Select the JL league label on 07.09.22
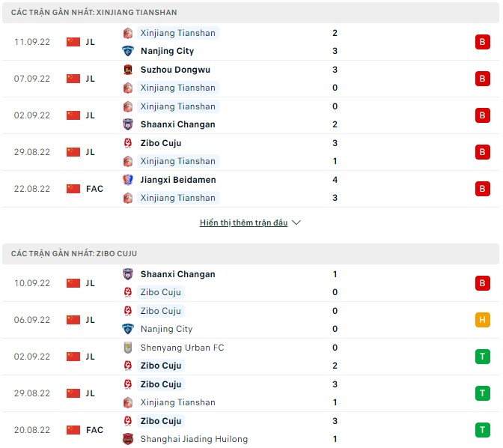Viewport: 503px width, 448px height. (90, 79)
